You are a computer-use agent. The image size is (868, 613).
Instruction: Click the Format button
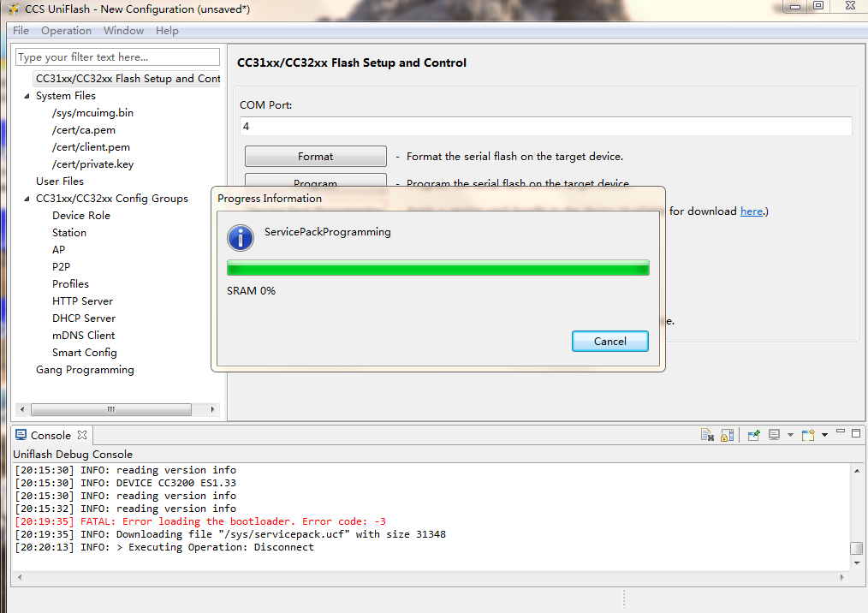(x=316, y=156)
